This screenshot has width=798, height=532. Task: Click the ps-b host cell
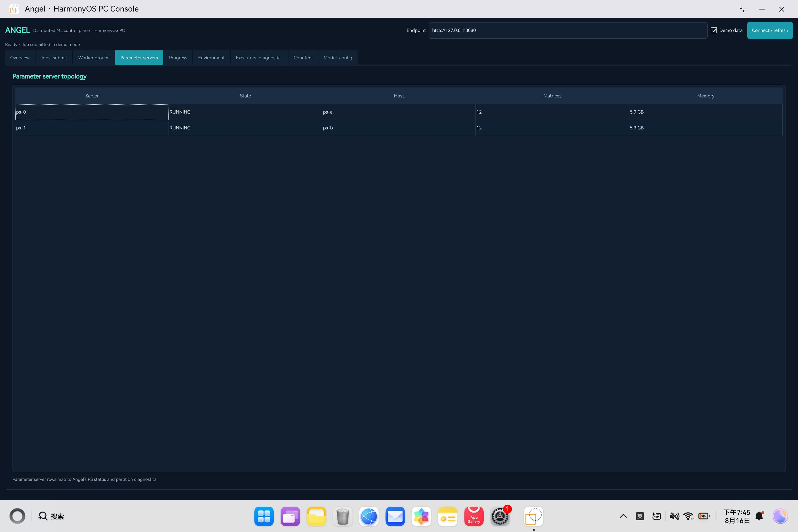coord(399,128)
